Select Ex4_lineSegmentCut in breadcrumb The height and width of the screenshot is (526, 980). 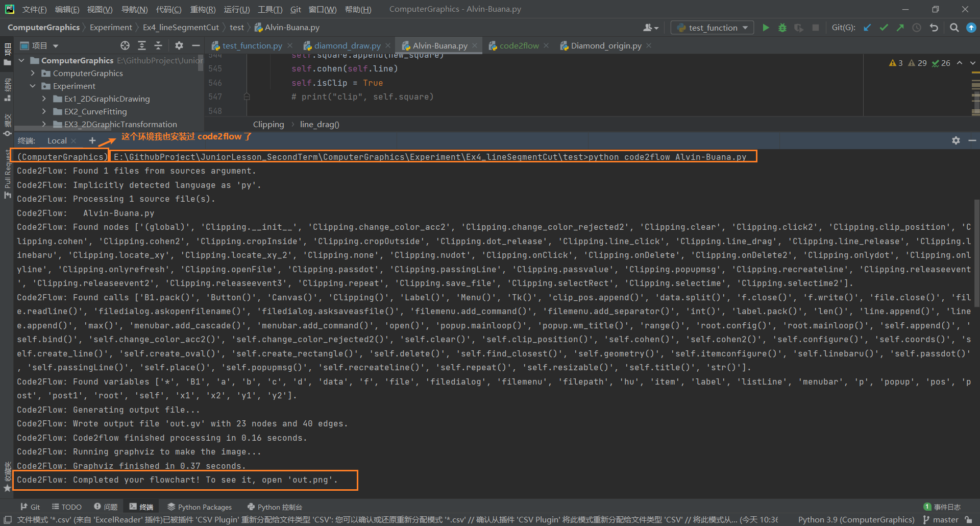coord(181,28)
